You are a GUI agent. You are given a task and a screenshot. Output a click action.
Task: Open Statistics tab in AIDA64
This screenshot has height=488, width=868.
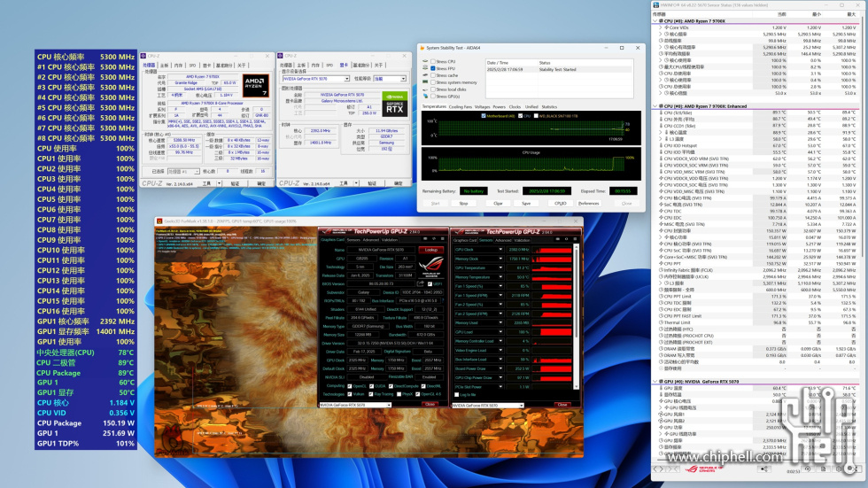tap(549, 107)
